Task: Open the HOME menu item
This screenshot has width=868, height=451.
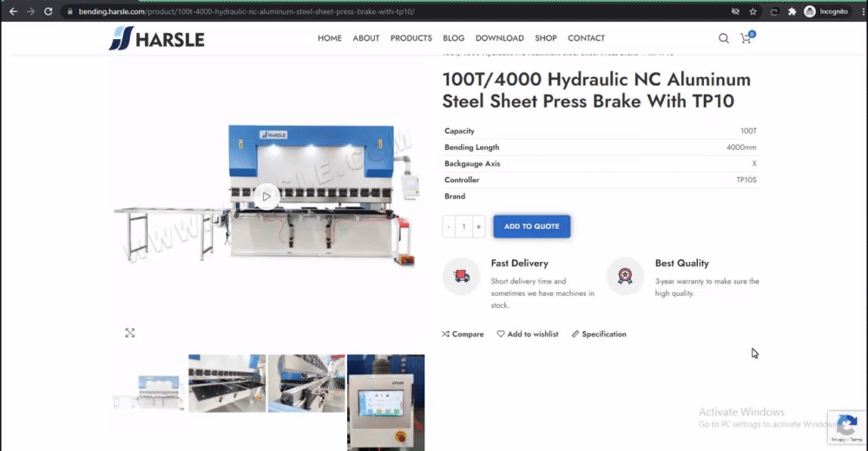Action: point(329,38)
